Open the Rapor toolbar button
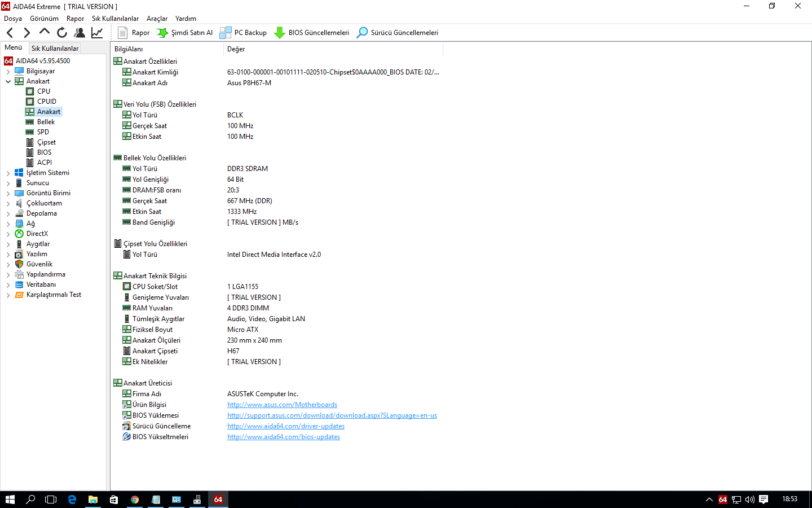 point(134,33)
